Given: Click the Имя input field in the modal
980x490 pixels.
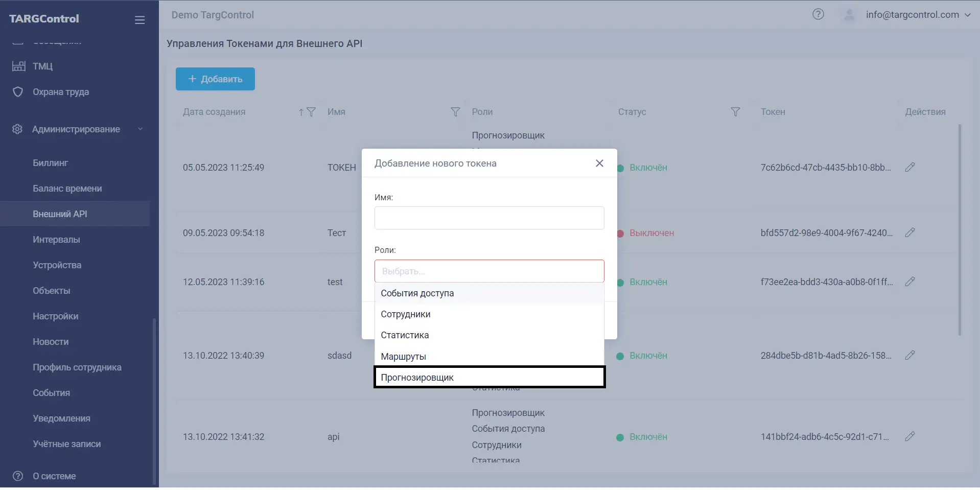Looking at the screenshot, I should tap(489, 218).
